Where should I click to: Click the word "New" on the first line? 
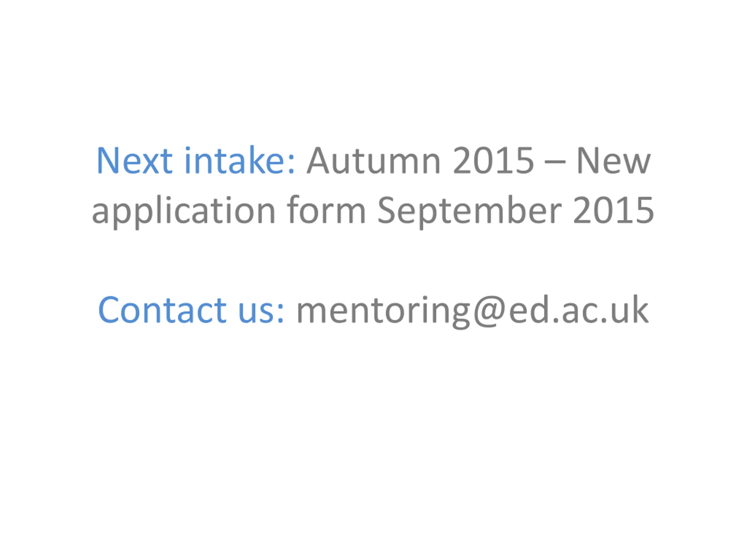(x=613, y=161)
